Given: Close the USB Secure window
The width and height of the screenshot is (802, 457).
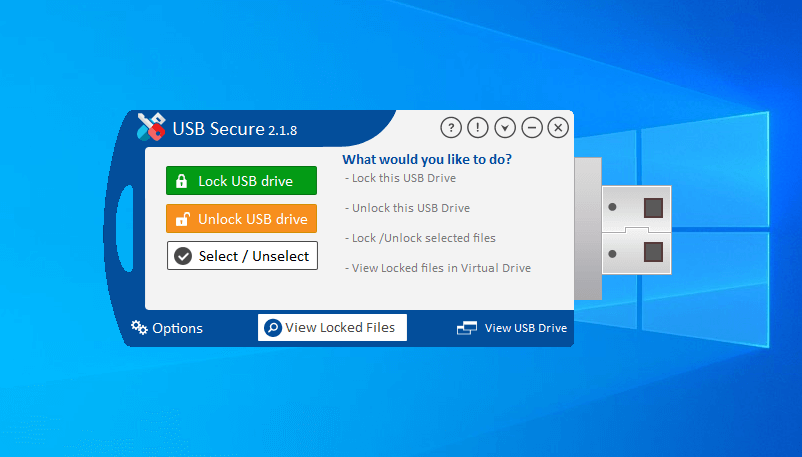Looking at the screenshot, I should point(558,127).
